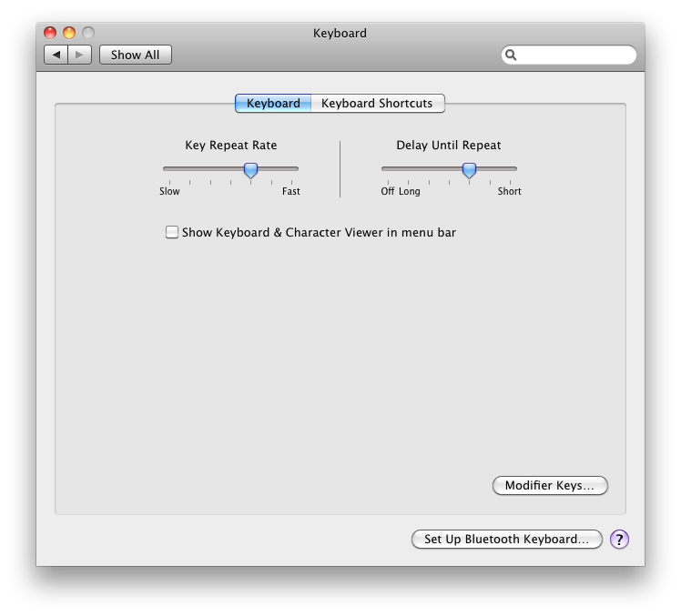Go back with the left arrow button
The image size is (681, 616).
pyautogui.click(x=56, y=55)
